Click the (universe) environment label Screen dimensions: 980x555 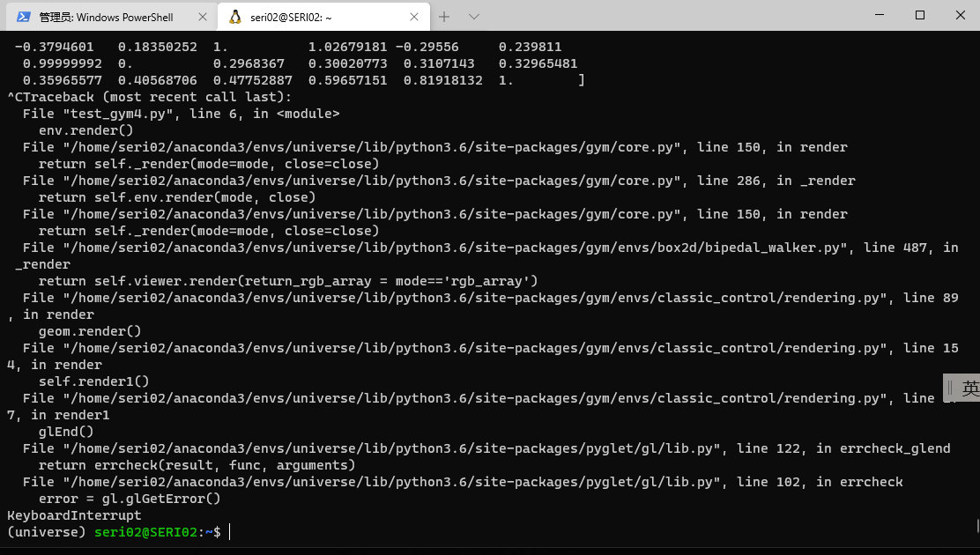point(46,532)
